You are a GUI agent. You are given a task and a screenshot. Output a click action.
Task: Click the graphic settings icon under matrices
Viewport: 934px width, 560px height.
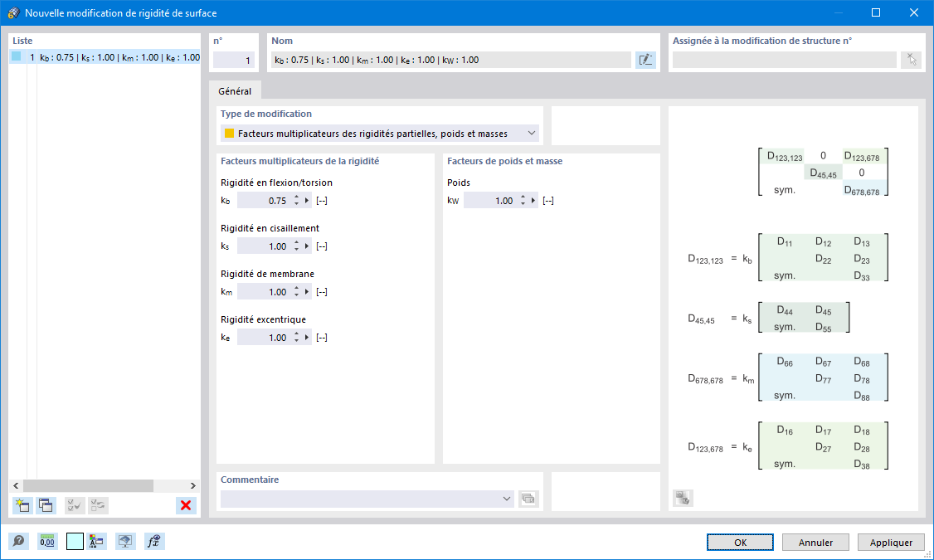click(x=683, y=498)
